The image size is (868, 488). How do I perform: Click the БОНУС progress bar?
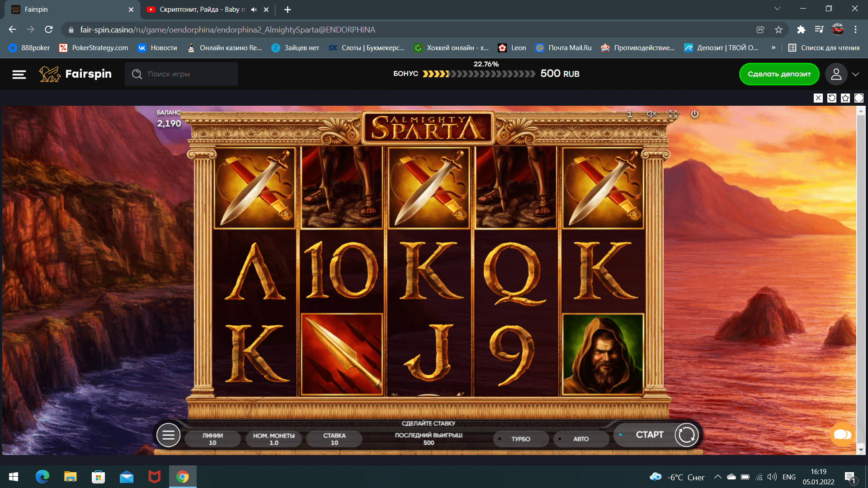click(x=479, y=74)
